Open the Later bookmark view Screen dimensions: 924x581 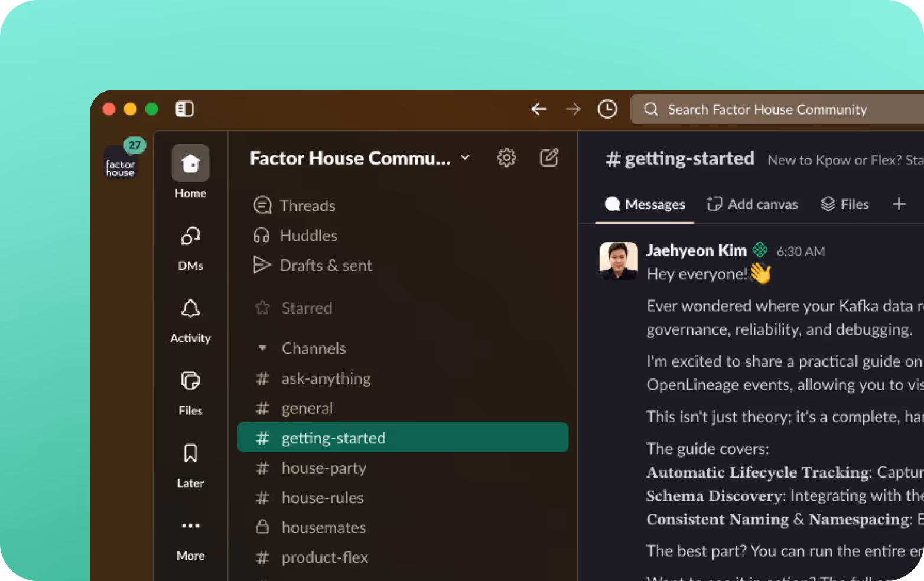coord(190,466)
